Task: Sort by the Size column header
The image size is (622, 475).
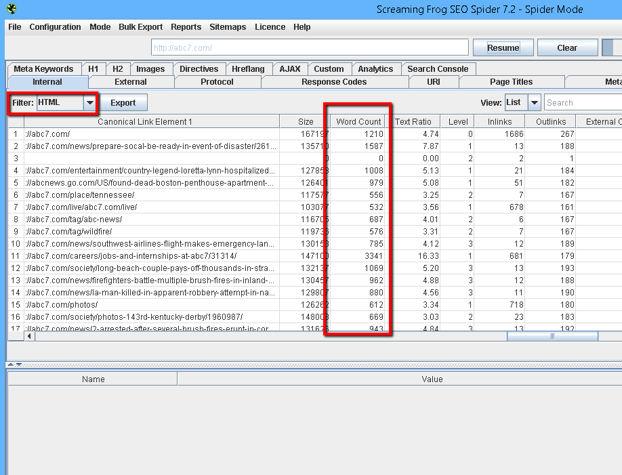Action: point(305,122)
